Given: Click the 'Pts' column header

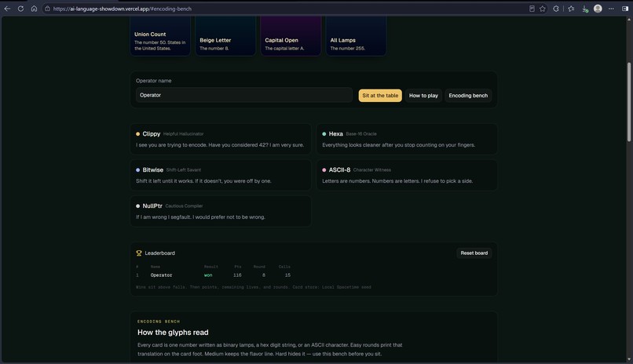Looking at the screenshot, I should pyautogui.click(x=238, y=267).
